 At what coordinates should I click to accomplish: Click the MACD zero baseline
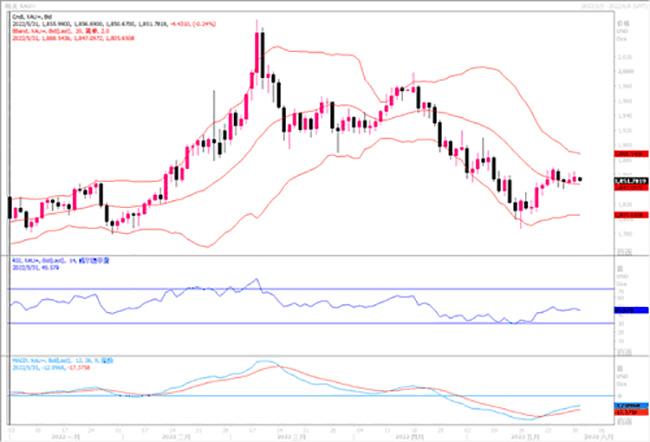coord(300,396)
